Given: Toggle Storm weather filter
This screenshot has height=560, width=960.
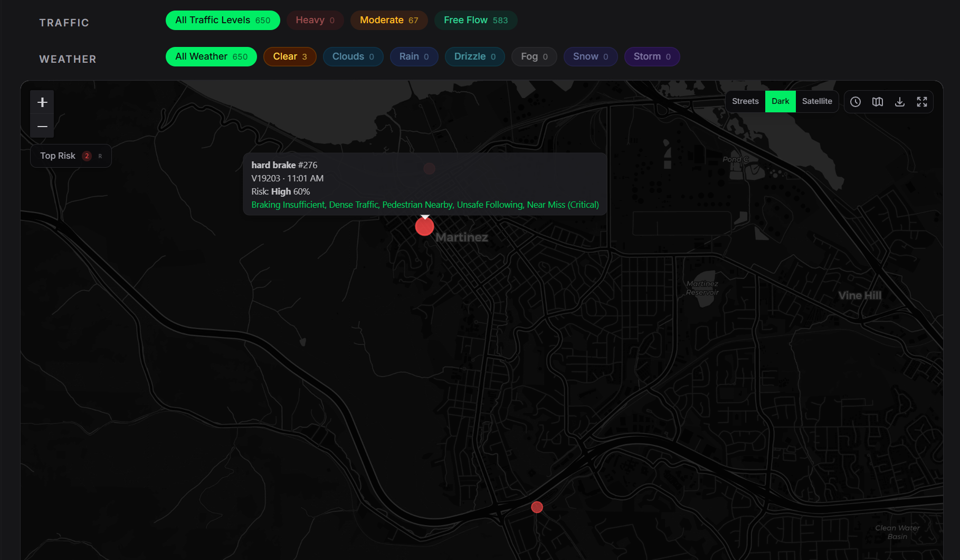Looking at the screenshot, I should pos(652,56).
